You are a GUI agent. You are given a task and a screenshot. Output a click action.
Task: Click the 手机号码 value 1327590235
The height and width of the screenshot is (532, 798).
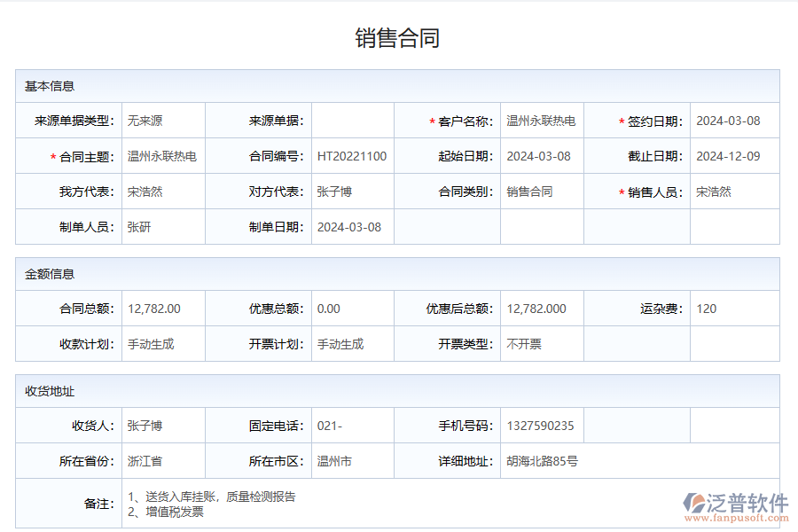(x=539, y=425)
